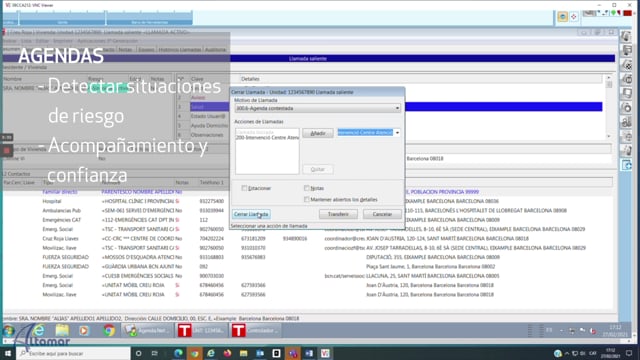640x360 pixels.
Task: Click the Transferir button
Action: click(x=338, y=214)
